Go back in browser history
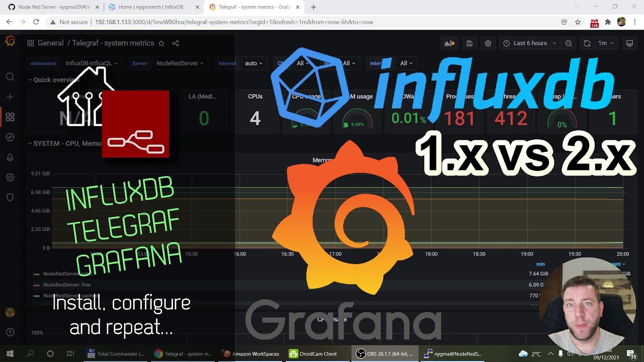The width and height of the screenshot is (644, 362). point(9,22)
